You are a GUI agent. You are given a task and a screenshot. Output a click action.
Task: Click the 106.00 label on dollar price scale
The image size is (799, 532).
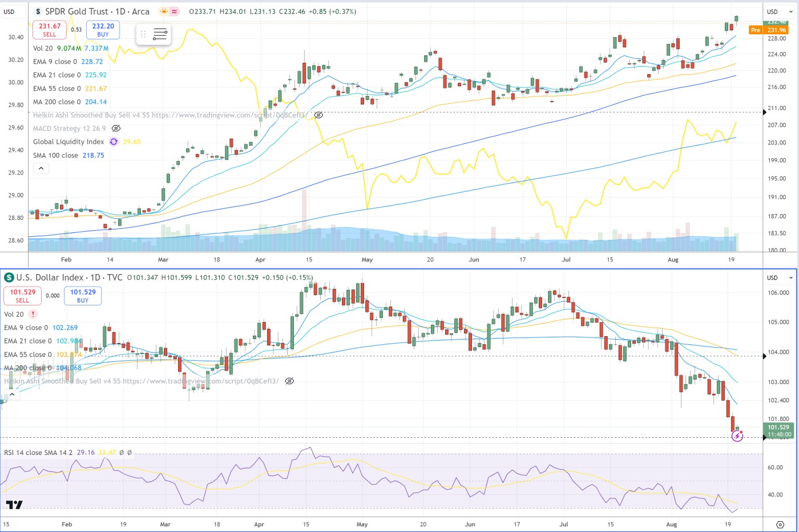click(x=778, y=293)
